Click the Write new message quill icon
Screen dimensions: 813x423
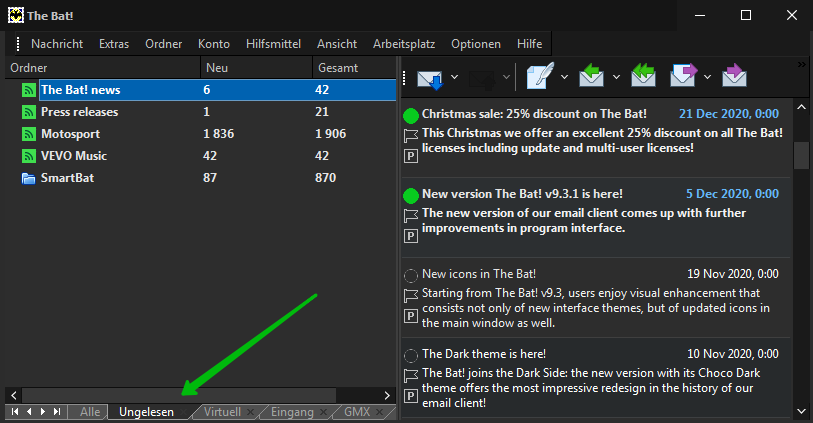540,76
